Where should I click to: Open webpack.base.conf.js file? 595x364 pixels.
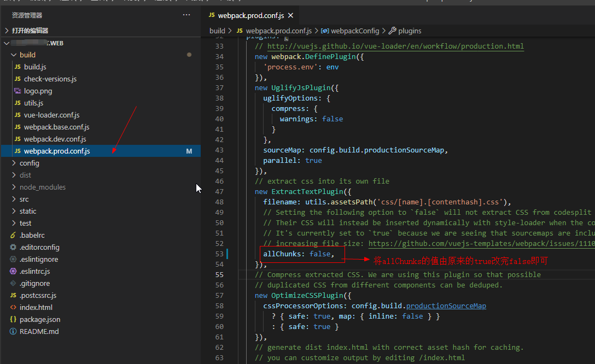(x=56, y=127)
